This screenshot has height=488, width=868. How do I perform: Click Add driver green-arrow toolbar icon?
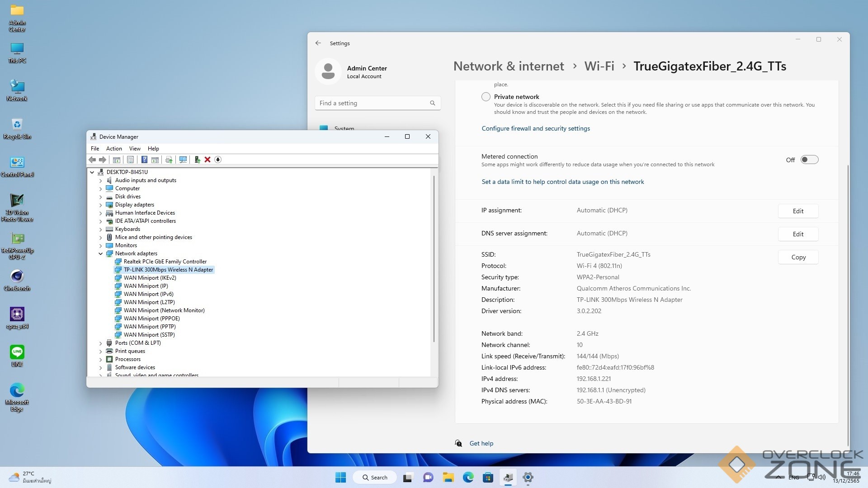tap(197, 160)
